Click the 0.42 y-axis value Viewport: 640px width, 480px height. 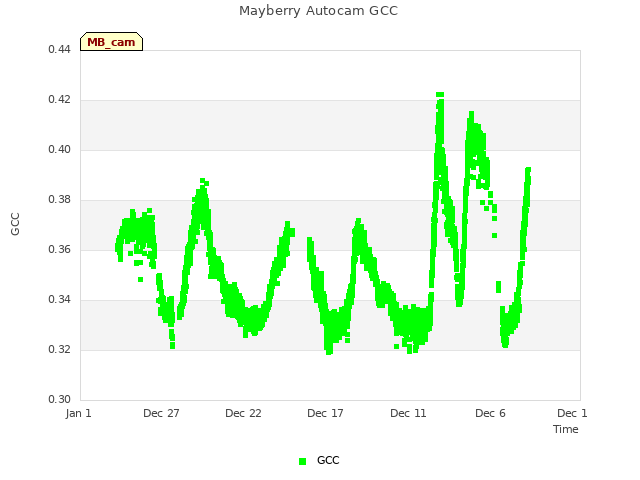60,100
